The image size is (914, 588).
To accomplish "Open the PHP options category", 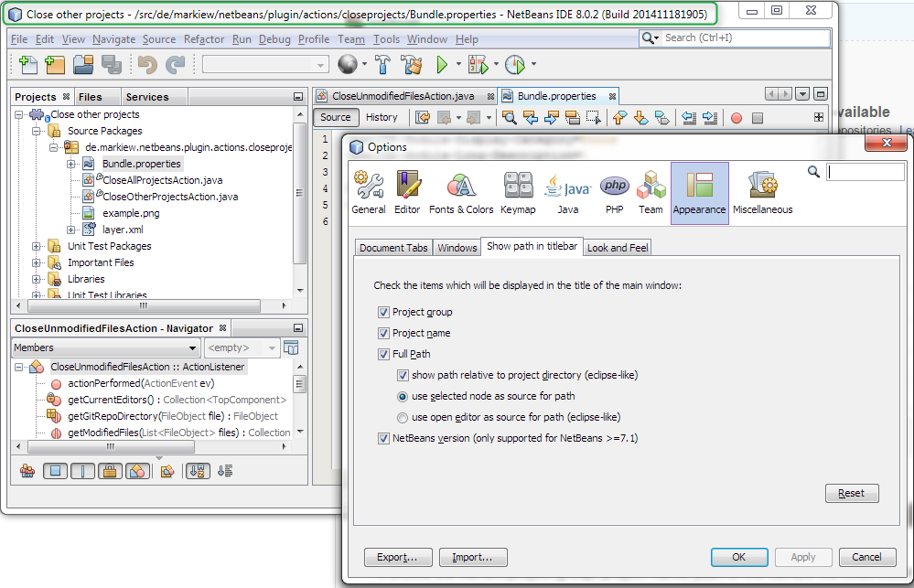I will [x=615, y=192].
